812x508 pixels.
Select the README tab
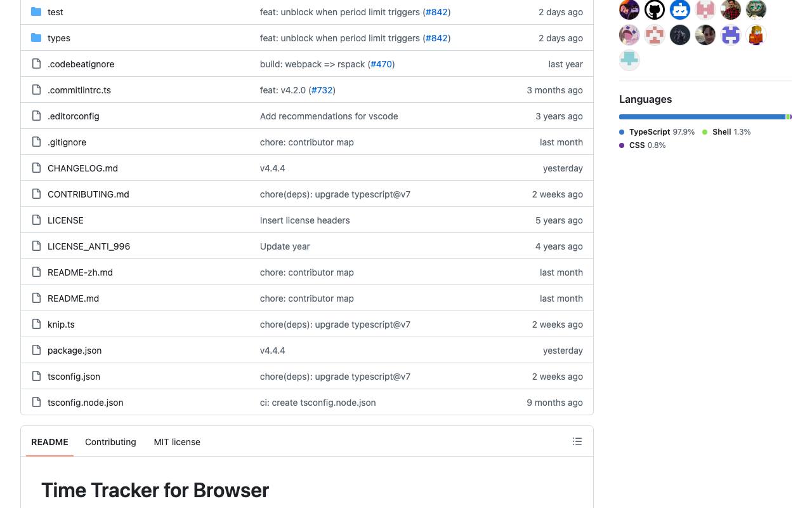pyautogui.click(x=49, y=442)
